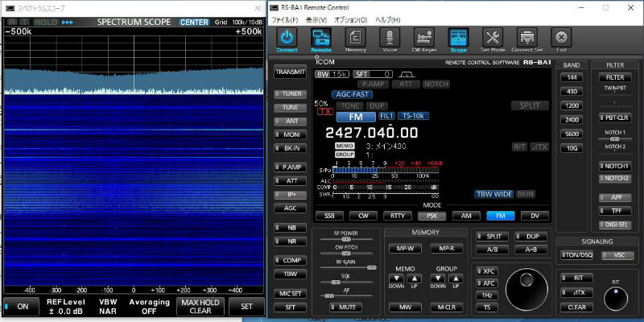This screenshot has width=644, height=322.
Task: Toggle spectrum scope ON button
Action: coord(22,307)
